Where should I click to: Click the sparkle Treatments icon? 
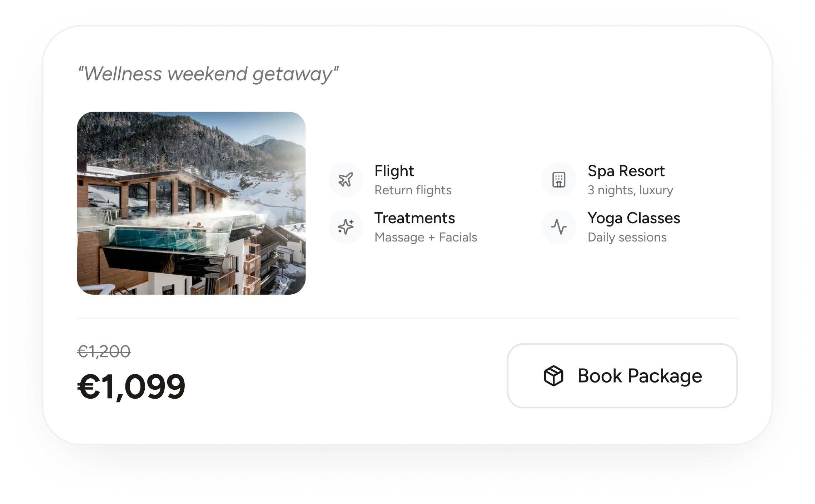pos(346,227)
